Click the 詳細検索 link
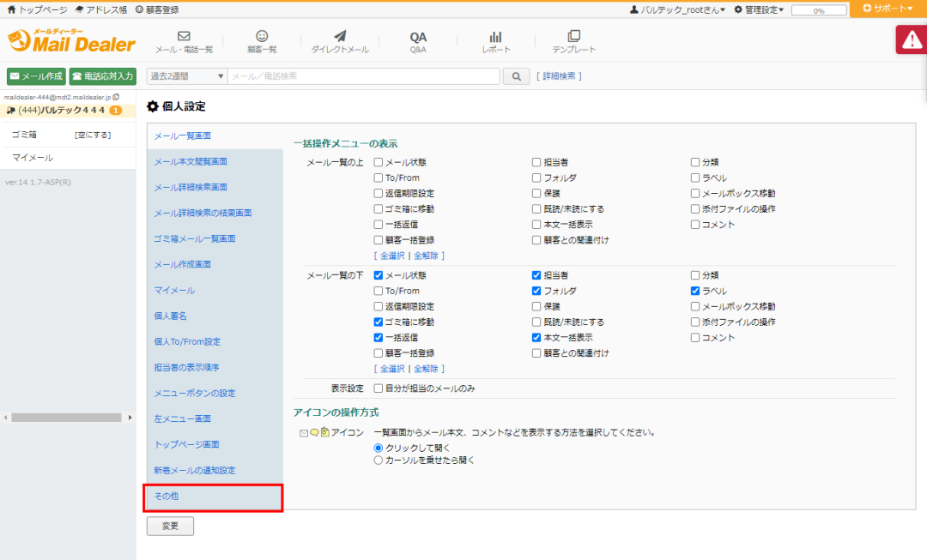Screen dimensions: 927x560 click(x=559, y=76)
